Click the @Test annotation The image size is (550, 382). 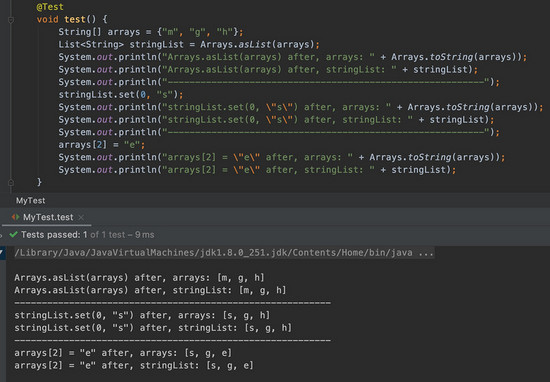(x=50, y=7)
